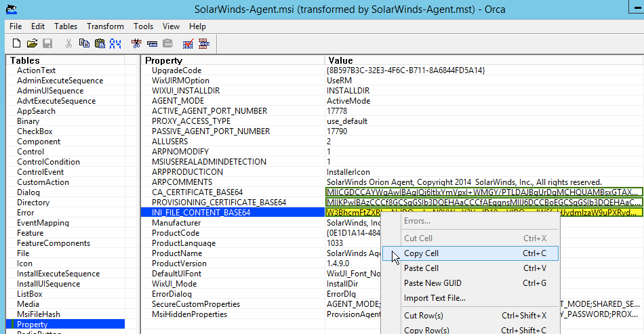Click the Open file folder icon
This screenshot has width=644, height=334.
pos(32,43)
